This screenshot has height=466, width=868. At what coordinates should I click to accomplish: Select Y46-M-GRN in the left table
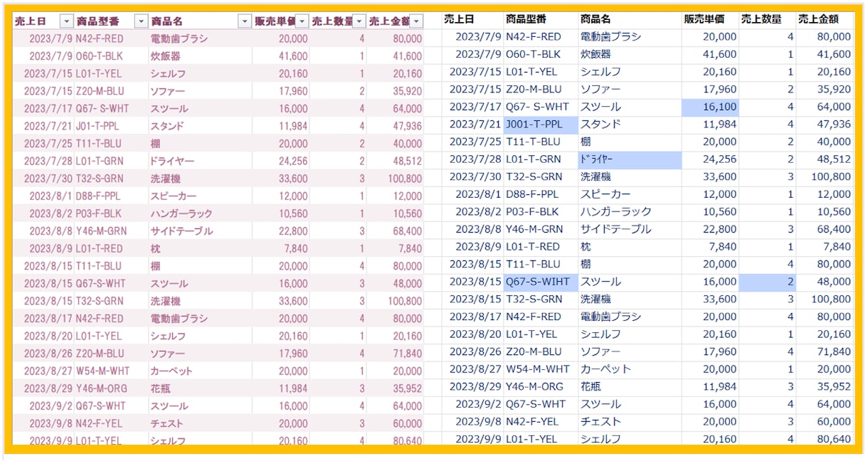(100, 231)
